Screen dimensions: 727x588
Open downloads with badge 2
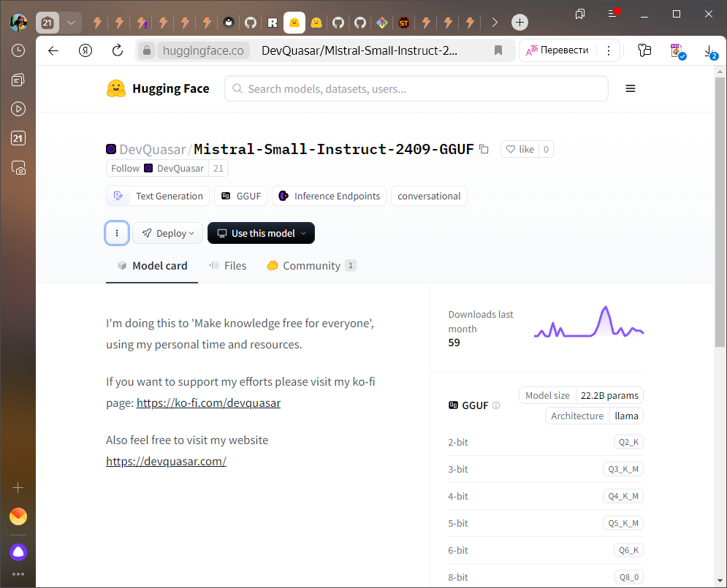click(x=710, y=51)
